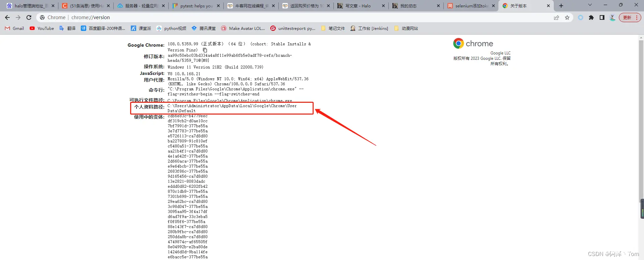Open a new browser tab

pos(561,6)
